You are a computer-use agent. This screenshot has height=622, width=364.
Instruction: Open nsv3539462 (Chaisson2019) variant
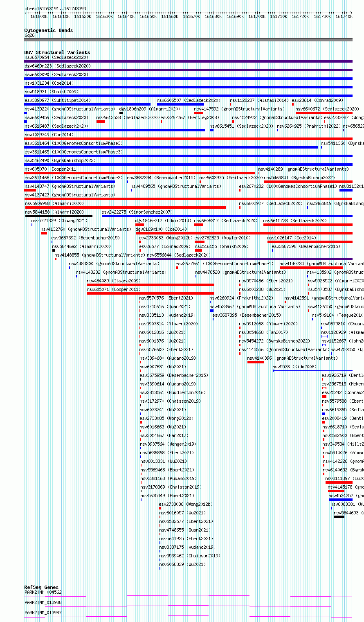click(x=190, y=556)
